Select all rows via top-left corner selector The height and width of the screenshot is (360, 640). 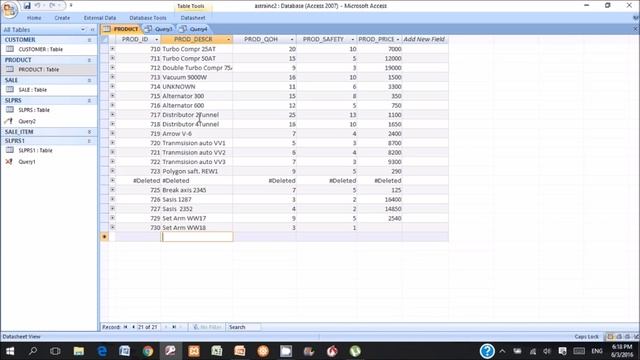(x=105, y=40)
